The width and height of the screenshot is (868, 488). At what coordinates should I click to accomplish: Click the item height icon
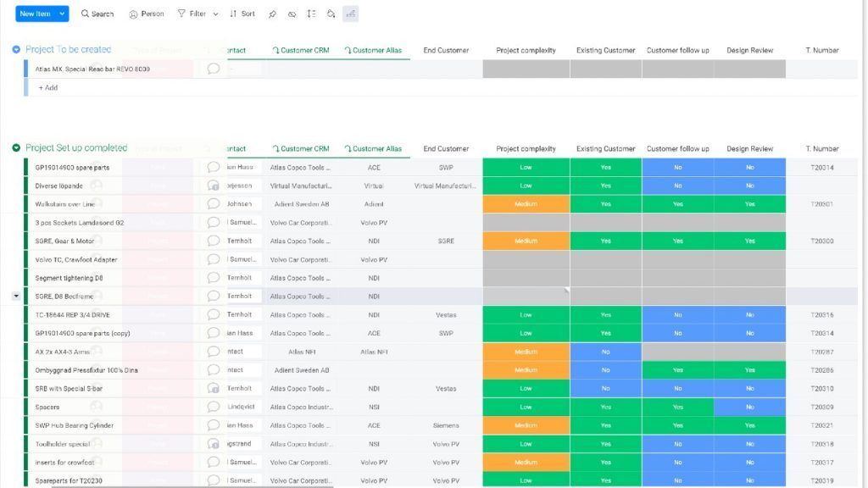pos(311,14)
